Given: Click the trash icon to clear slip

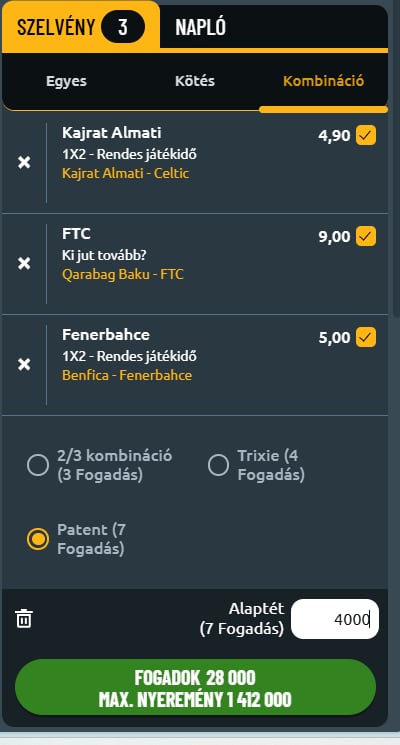Looking at the screenshot, I should click(24, 619).
